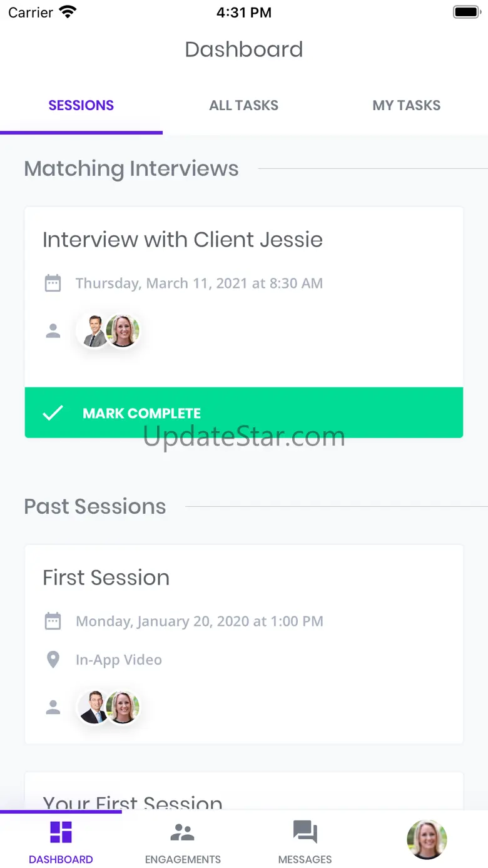Viewport: 488px width, 868px height.
Task: Open Engagements people icon
Action: (182, 832)
